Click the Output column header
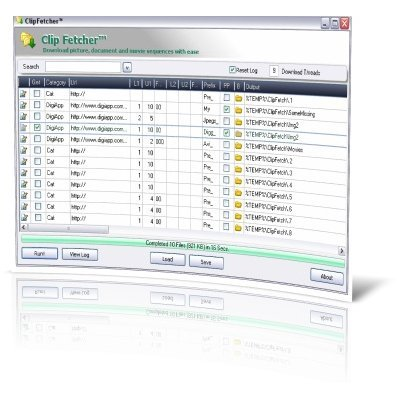400x400 pixels. pyautogui.click(x=295, y=89)
